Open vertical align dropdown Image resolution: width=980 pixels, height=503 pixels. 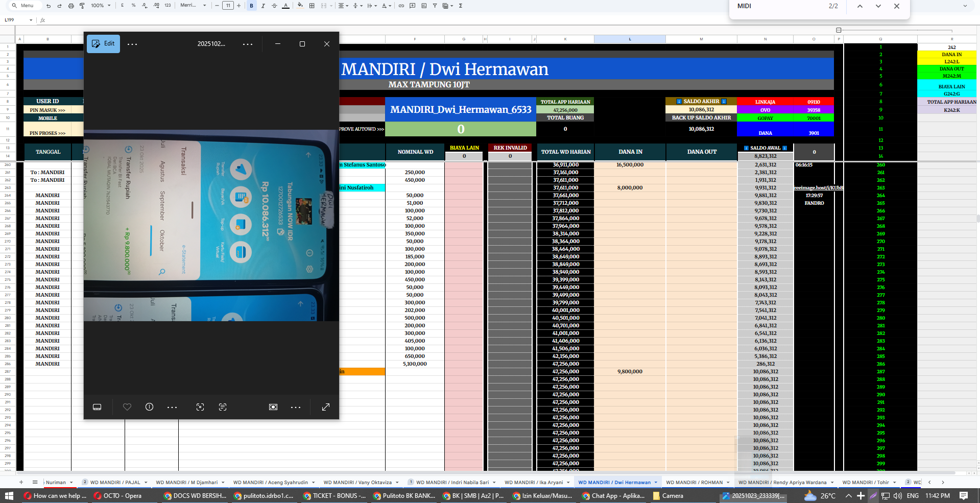(358, 6)
